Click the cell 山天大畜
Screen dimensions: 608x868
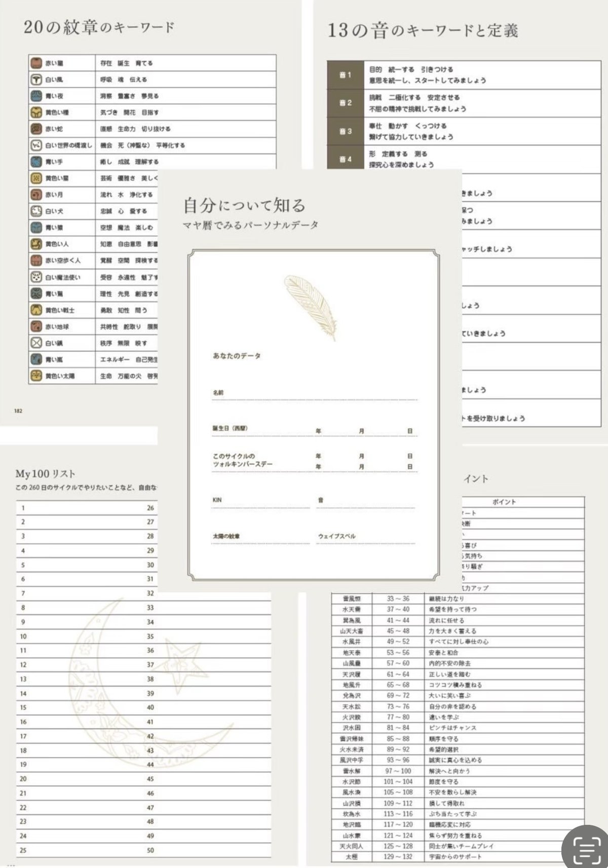(352, 631)
